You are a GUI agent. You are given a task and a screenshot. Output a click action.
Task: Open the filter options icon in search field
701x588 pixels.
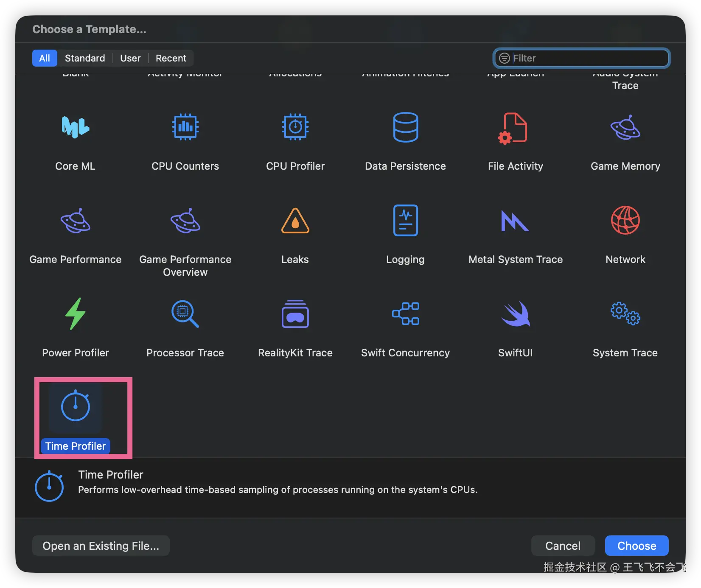point(504,58)
